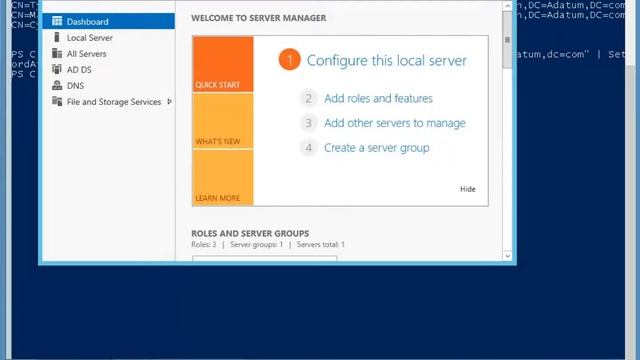Click the vertical scrollbar thumb
The height and width of the screenshot is (360, 640).
(x=507, y=40)
